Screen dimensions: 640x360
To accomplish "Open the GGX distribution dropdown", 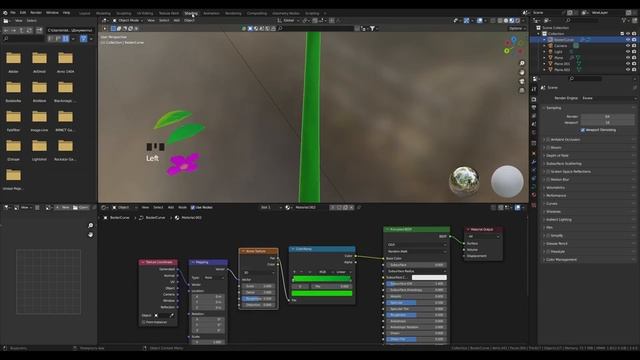I will coord(416,245).
